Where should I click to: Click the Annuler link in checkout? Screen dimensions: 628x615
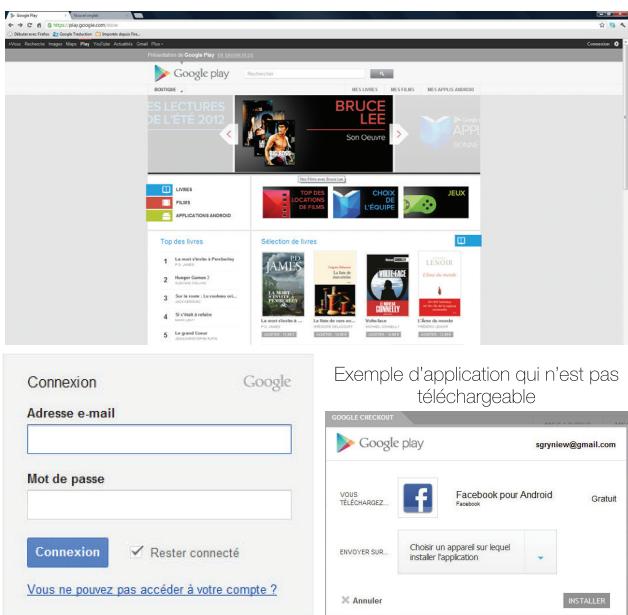coord(367,600)
